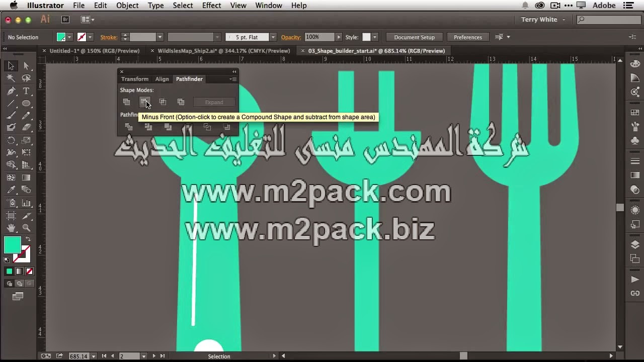Click the Style swatch in control bar
The height and width of the screenshot is (362, 644).
click(366, 37)
